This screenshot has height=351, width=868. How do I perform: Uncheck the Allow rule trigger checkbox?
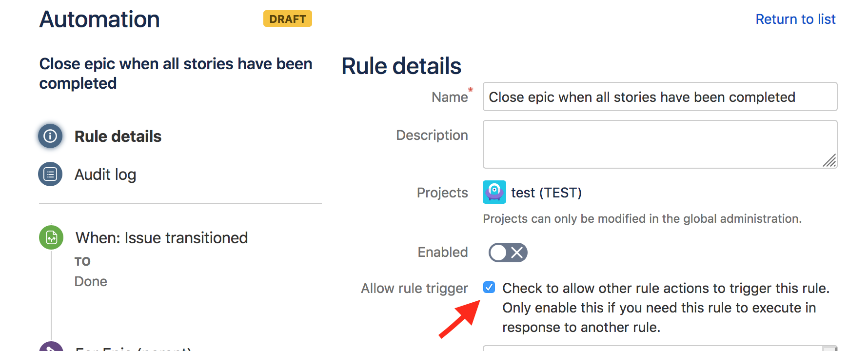[489, 288]
